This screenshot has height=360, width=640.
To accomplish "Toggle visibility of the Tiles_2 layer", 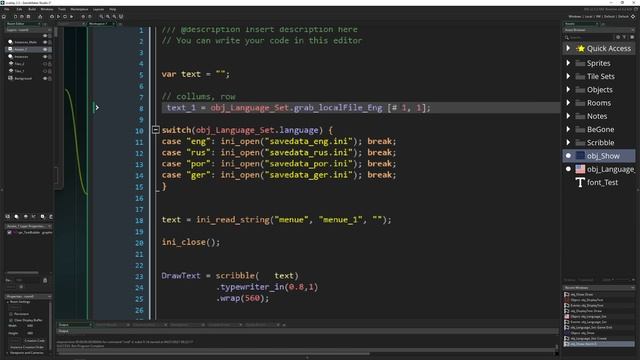I will click(x=45, y=64).
